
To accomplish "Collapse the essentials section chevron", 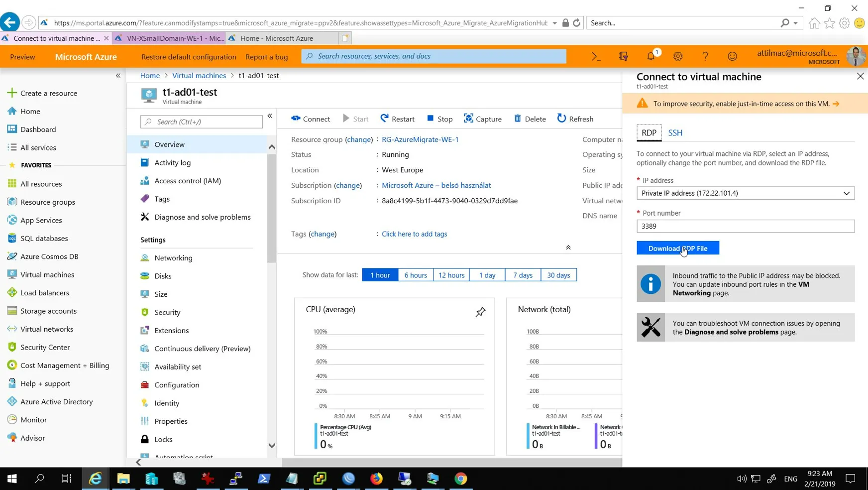I will pos(568,247).
